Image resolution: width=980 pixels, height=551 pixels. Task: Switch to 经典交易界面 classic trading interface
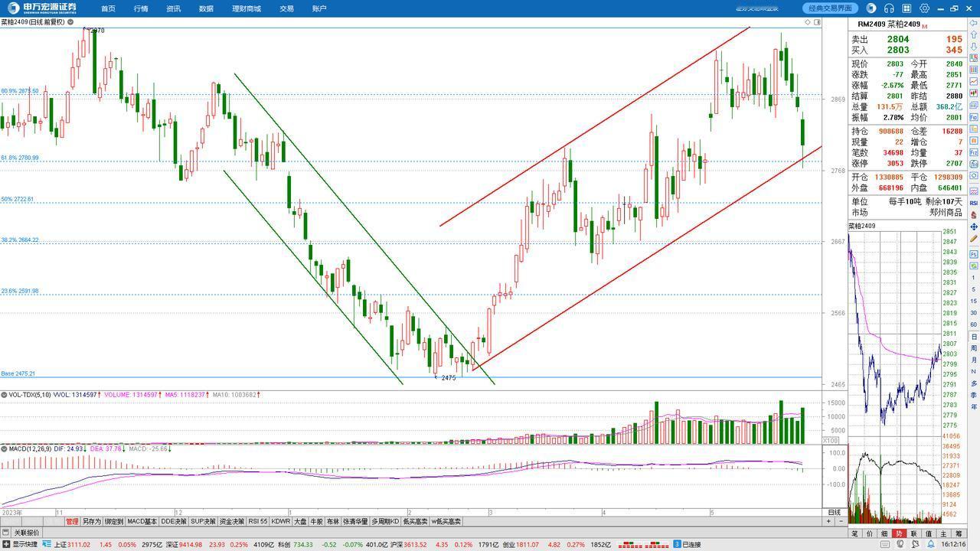[831, 8]
